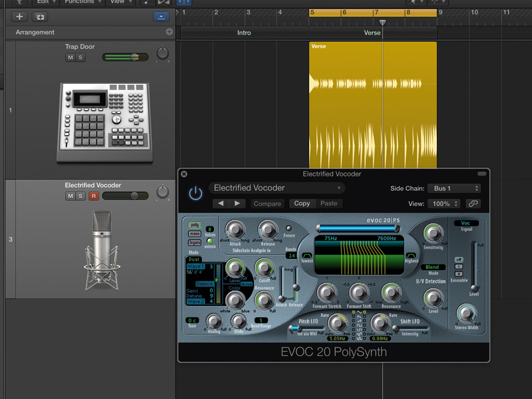Screen dimensions: 532x399
Task: Open the Side Chain Bus 1 dropdown
Action: tap(454, 188)
